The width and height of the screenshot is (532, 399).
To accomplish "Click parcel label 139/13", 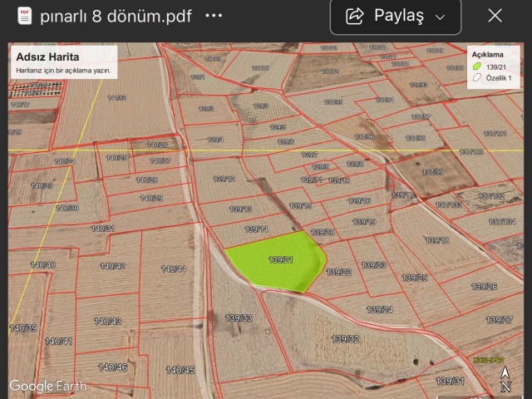I will click(240, 209).
